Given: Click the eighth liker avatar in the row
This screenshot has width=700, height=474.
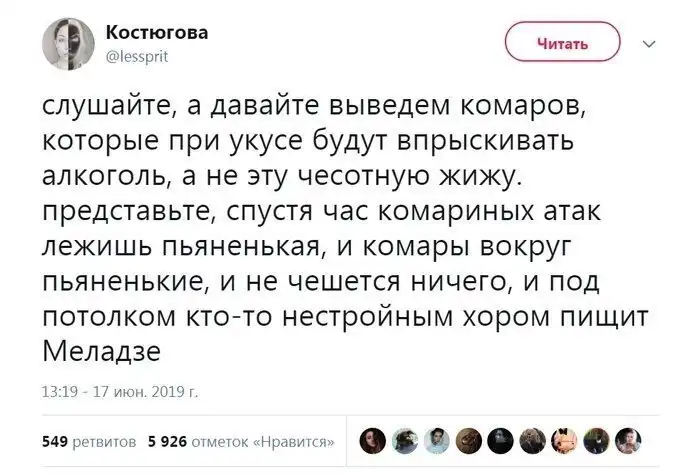Looking at the screenshot, I should pyautogui.click(x=599, y=438).
